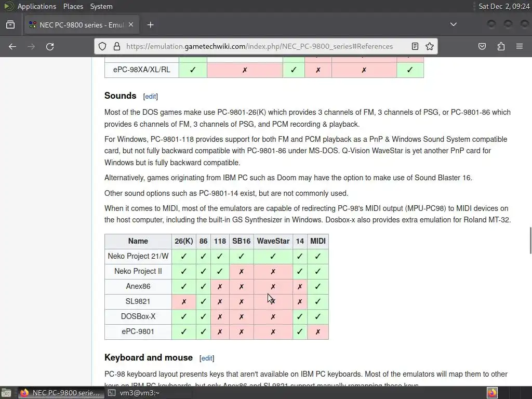Click the MIDI column header
The image size is (532, 399).
pos(318,241)
